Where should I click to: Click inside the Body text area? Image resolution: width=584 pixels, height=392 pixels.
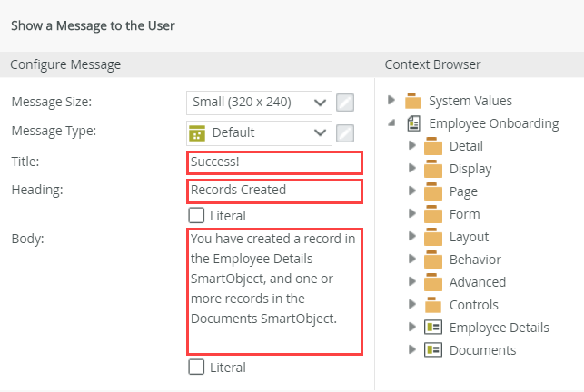click(x=274, y=291)
